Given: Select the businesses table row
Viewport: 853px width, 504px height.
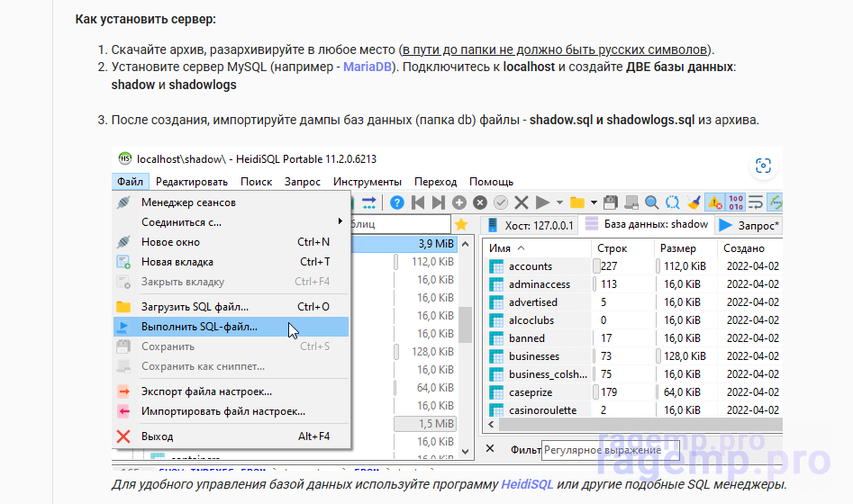Looking at the screenshot, I should click(x=632, y=356).
